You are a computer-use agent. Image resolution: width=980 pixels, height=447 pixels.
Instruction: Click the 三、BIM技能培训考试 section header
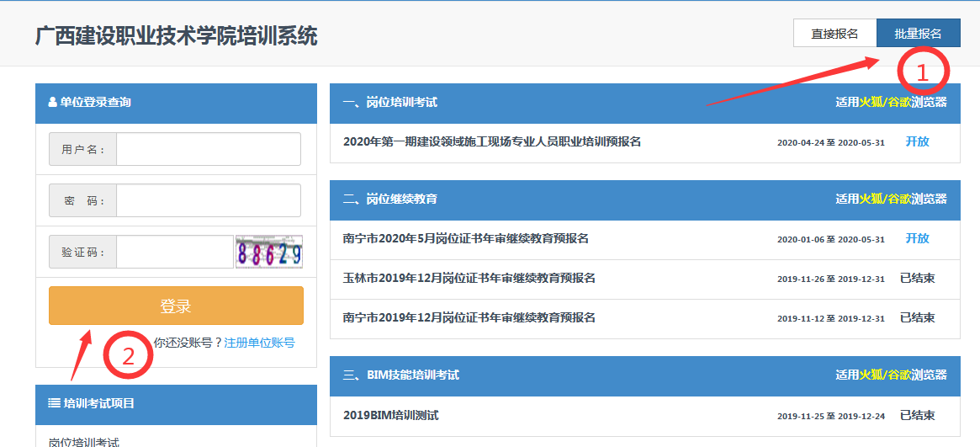click(401, 375)
